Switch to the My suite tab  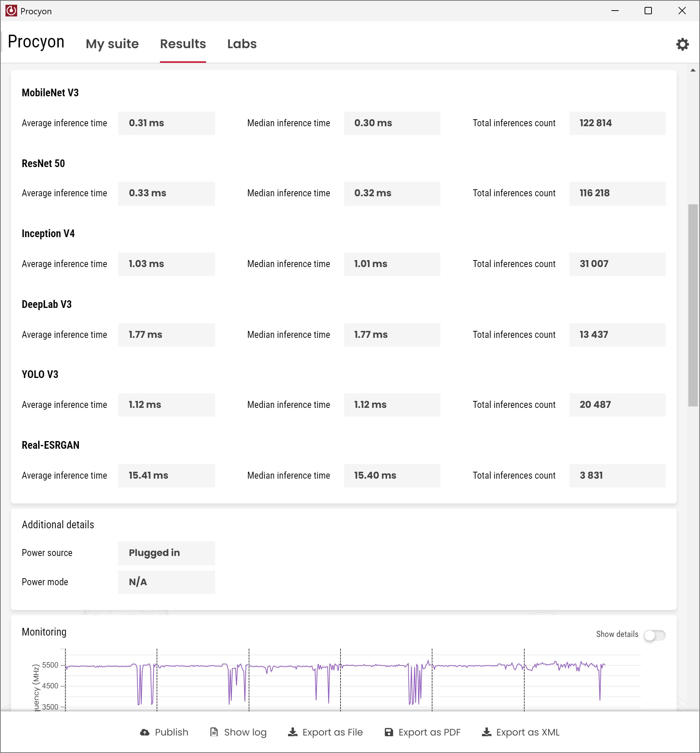tap(112, 44)
